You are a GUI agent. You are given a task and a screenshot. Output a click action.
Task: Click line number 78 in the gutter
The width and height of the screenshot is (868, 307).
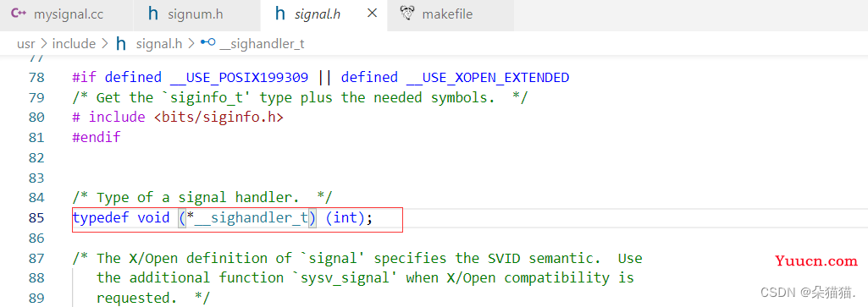[x=36, y=78]
